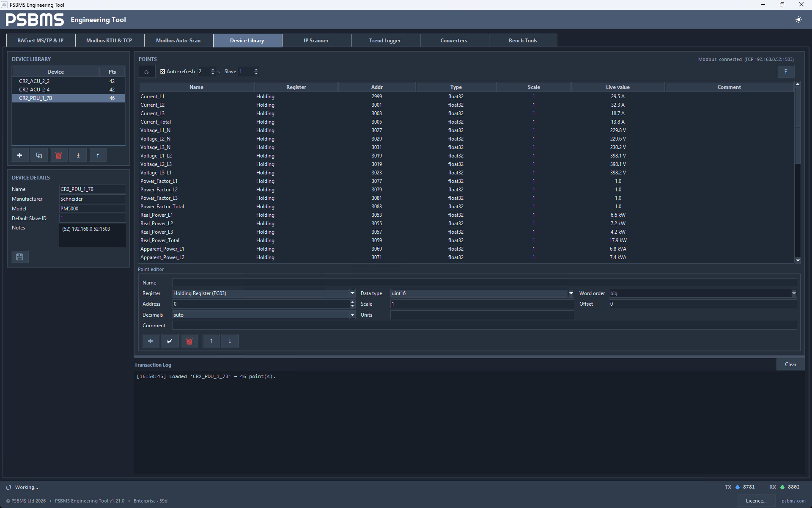Switch to the Modbus RTU & TCP tab
Screen dimensions: 812x508
point(109,41)
